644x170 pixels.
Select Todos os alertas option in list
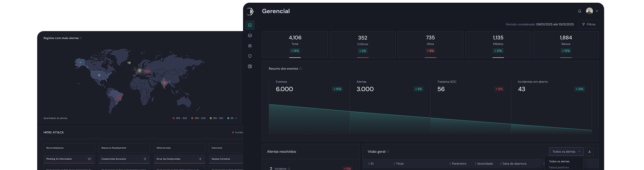(x=559, y=162)
